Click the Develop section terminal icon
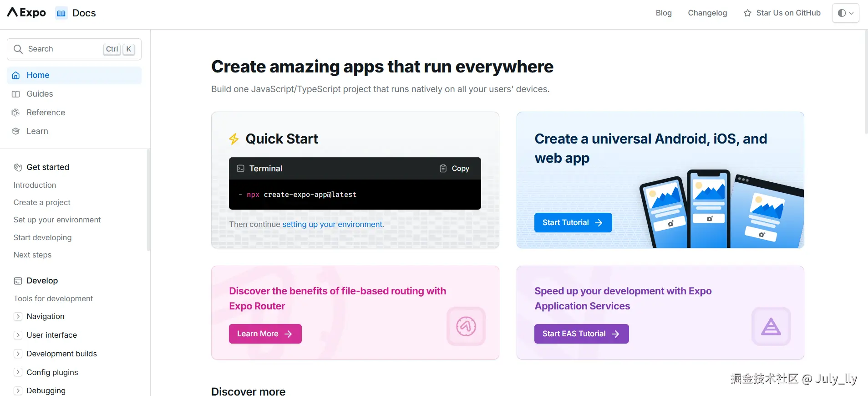This screenshot has height=396, width=868. coord(18,281)
